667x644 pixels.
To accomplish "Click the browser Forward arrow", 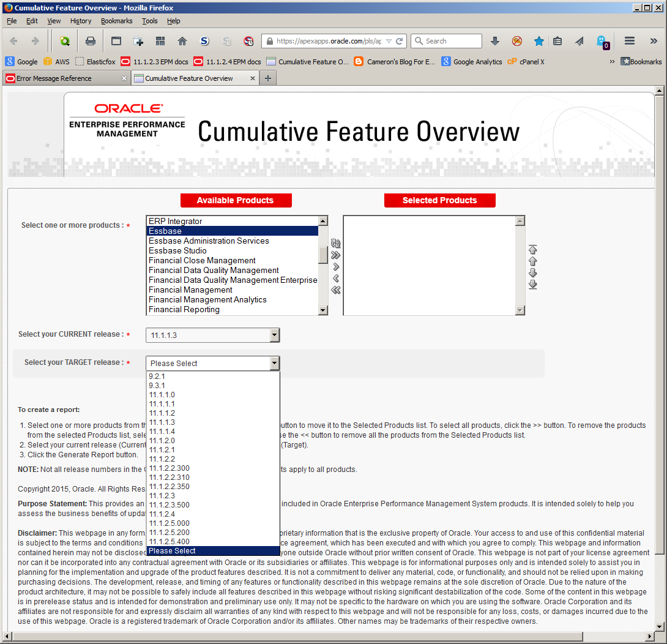I will point(35,41).
